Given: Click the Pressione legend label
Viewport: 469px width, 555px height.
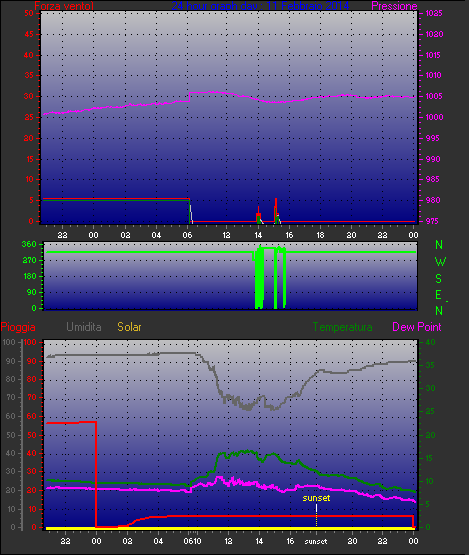Looking at the screenshot, I should (394, 6).
